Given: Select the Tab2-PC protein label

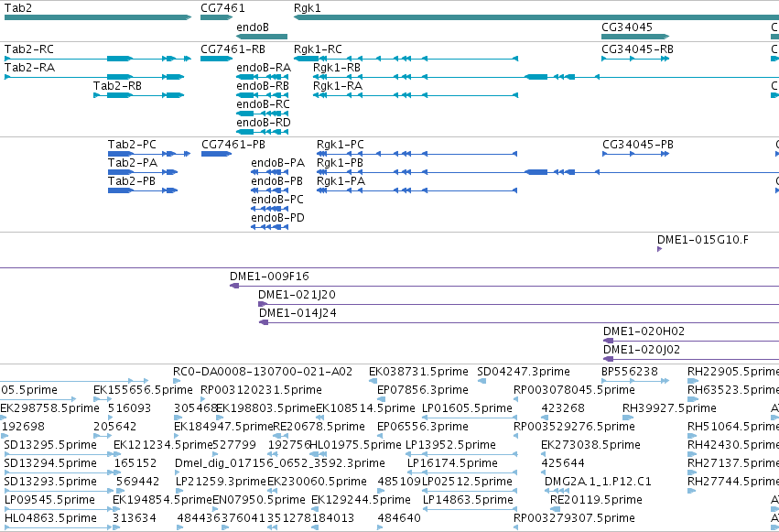Looking at the screenshot, I should click(132, 145).
